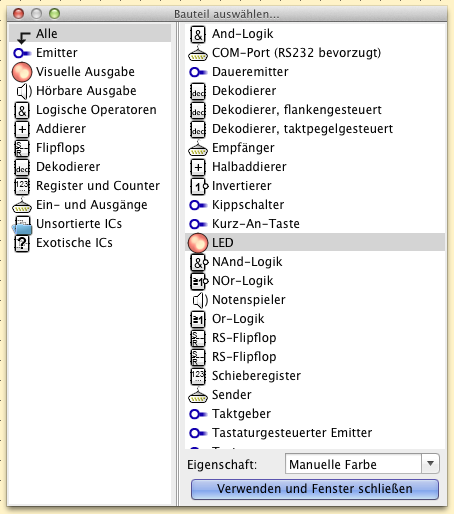
Task: Click the NOr-Logik gate icon
Action: coord(199,281)
